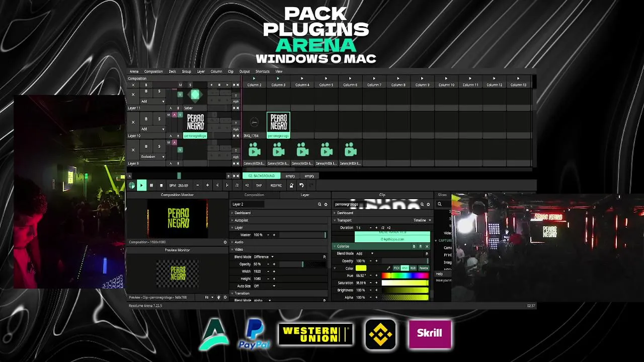Open the Shortcuts menu

point(262,71)
